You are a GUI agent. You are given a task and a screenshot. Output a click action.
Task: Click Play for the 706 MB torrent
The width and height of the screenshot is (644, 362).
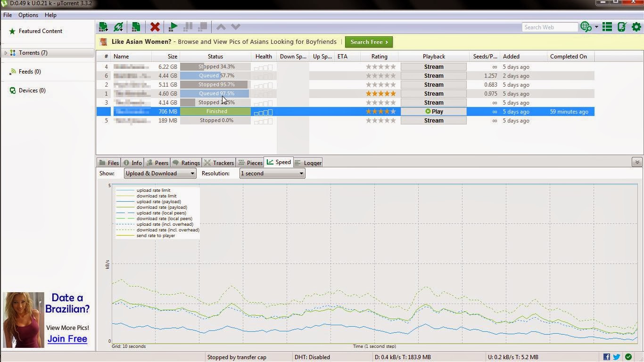[x=434, y=112]
